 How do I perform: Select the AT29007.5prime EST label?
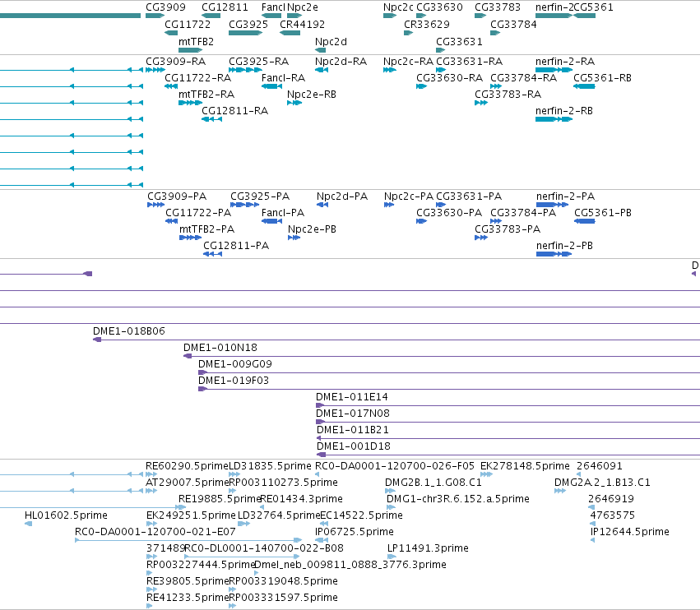(x=187, y=483)
